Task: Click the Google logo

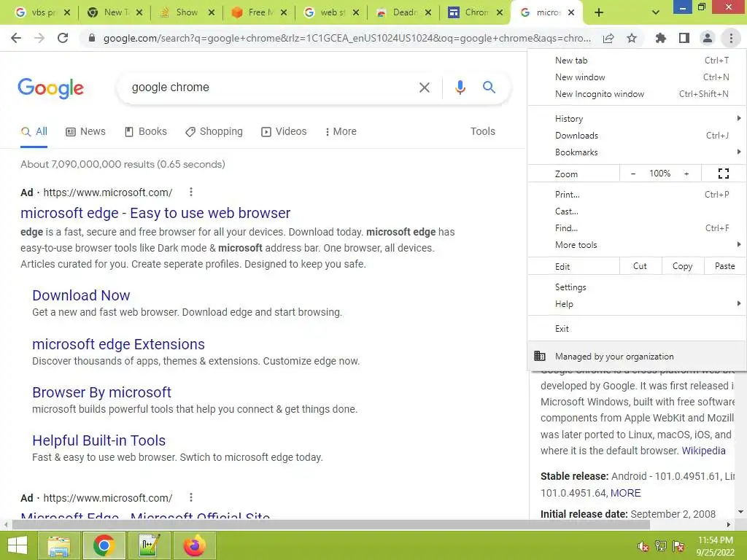Action: pos(51,88)
